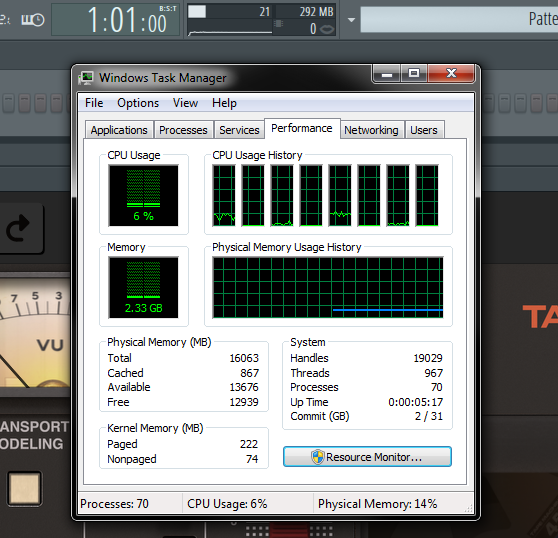Screen dimensions: 558x538
Task: Click the Handles value 19029
Action: (x=428, y=358)
